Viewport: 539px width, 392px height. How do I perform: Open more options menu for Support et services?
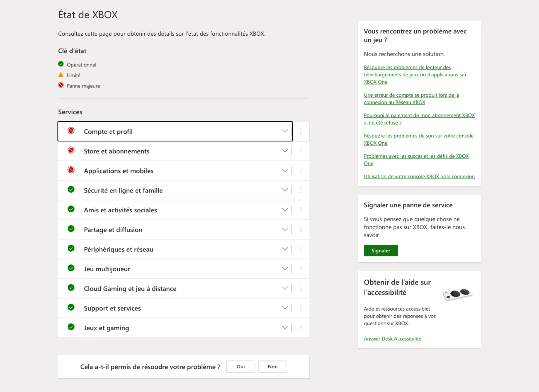click(301, 308)
